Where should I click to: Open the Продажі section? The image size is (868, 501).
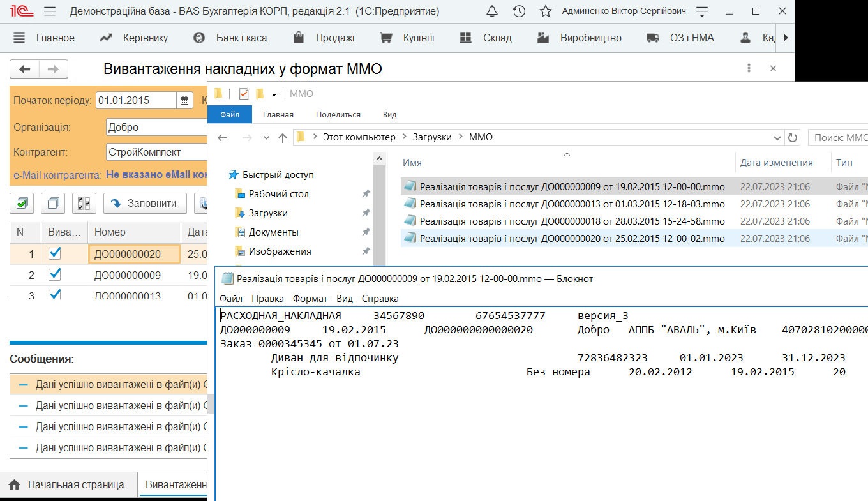(x=324, y=38)
